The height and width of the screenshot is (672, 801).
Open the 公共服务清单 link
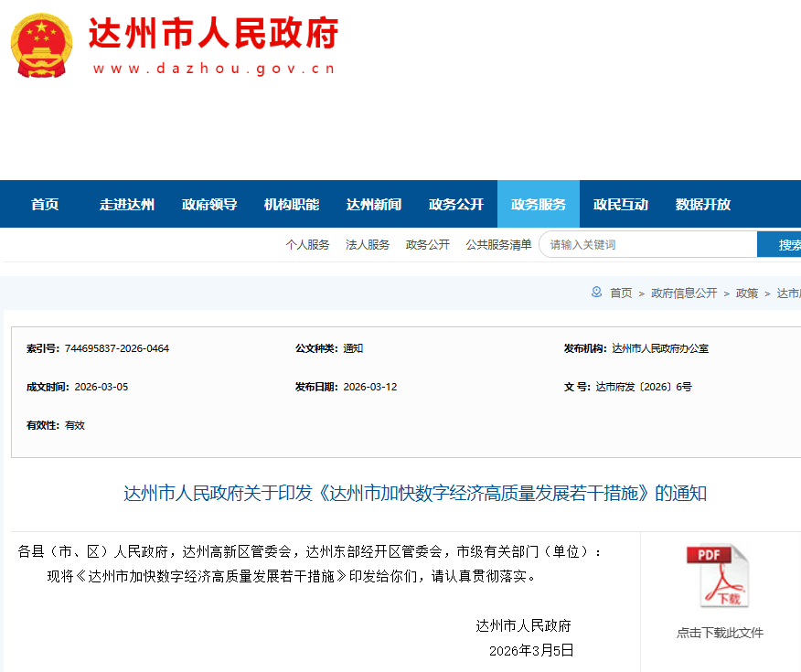[498, 245]
